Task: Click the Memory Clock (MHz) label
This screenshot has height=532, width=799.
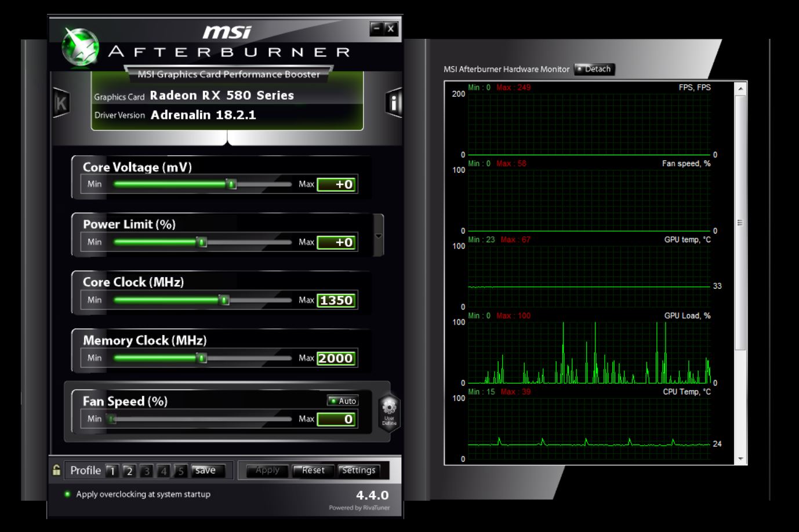Action: click(145, 340)
